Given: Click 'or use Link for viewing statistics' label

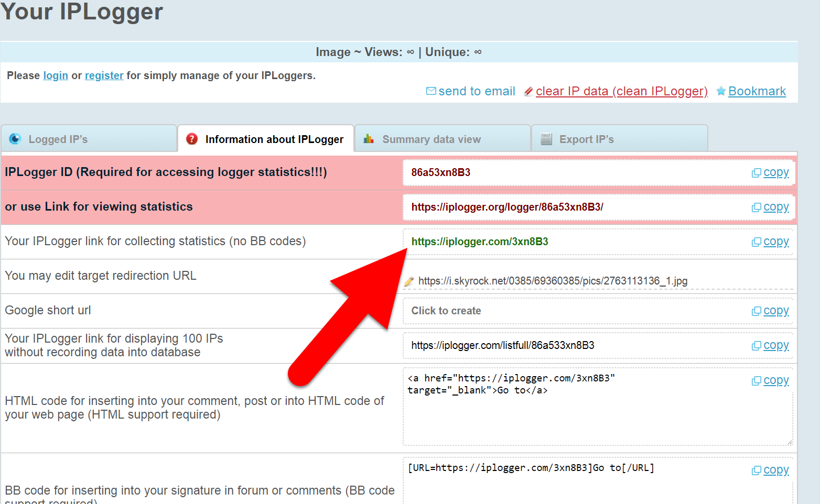Looking at the screenshot, I should [99, 206].
